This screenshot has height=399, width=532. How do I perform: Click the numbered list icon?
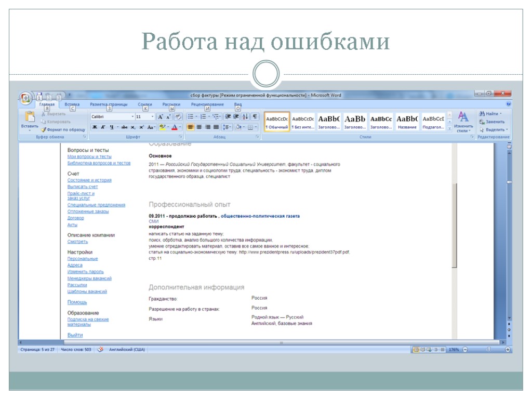pos(203,117)
